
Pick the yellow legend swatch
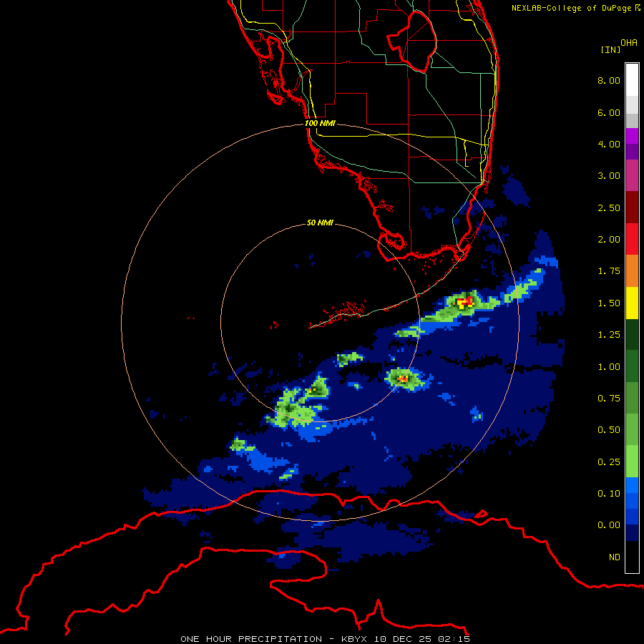[x=632, y=303]
